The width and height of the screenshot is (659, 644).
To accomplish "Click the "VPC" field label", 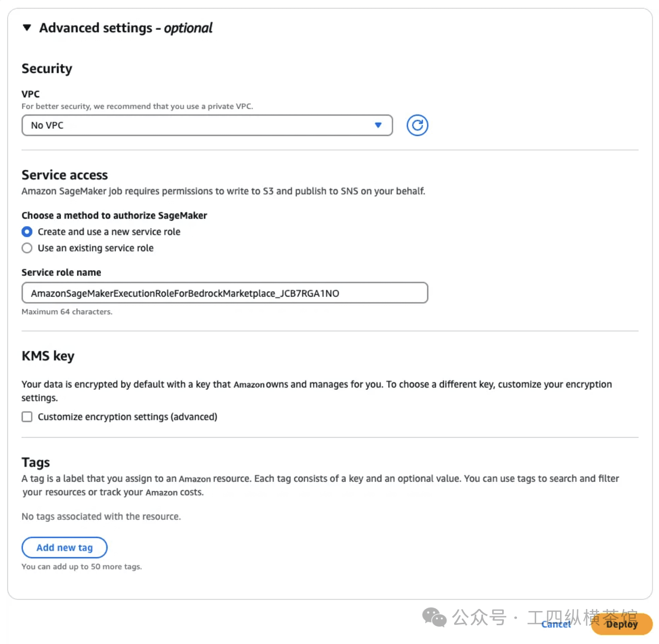I will (x=30, y=94).
